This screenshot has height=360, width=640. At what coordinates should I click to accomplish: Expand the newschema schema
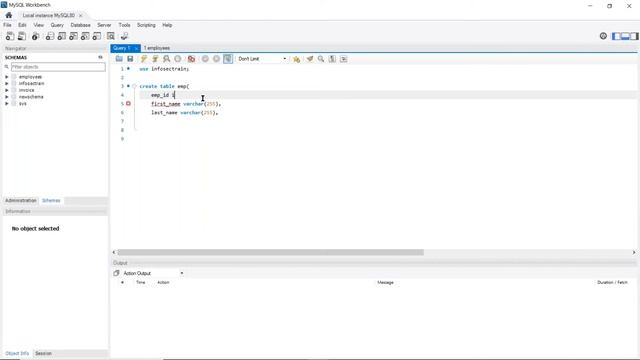coord(7,97)
